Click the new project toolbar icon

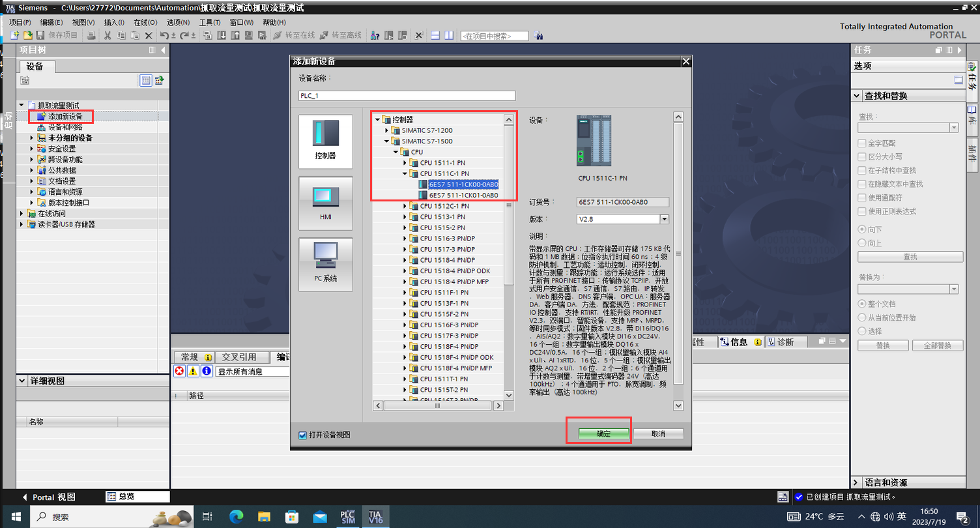[x=14, y=35]
